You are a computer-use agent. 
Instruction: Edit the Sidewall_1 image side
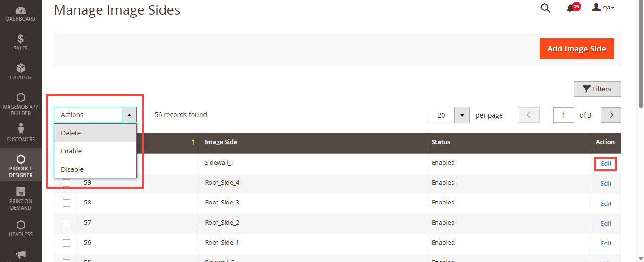point(606,164)
